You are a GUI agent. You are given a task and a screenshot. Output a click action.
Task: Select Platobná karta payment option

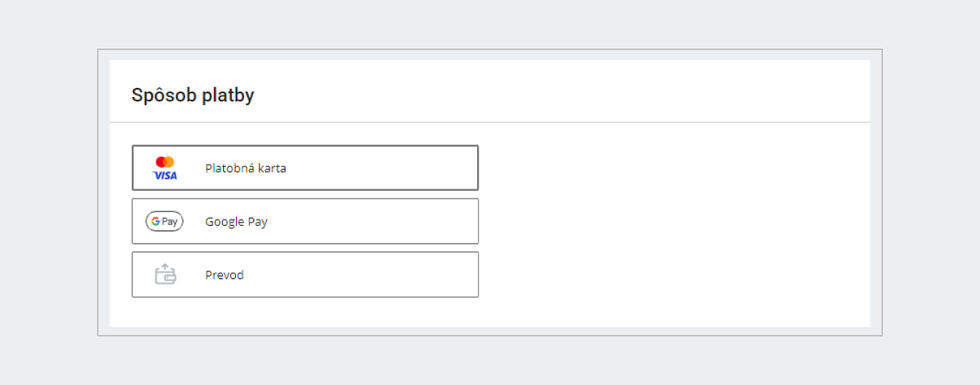(305, 168)
